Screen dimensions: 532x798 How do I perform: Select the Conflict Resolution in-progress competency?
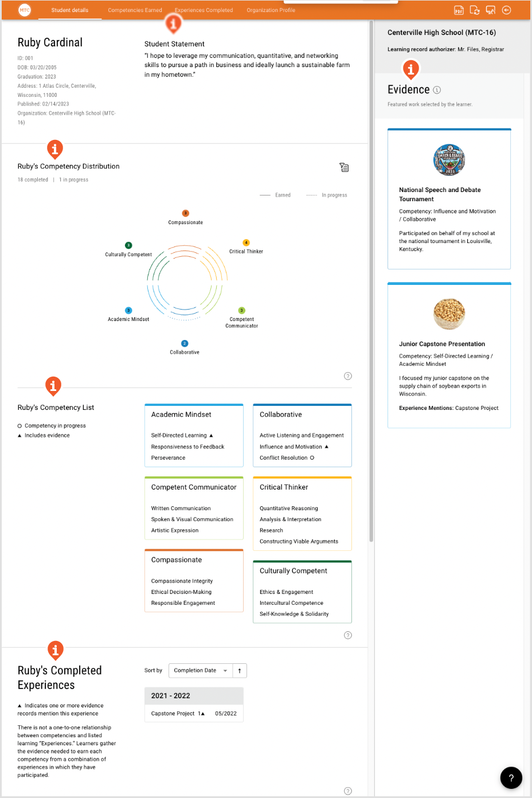click(x=284, y=458)
